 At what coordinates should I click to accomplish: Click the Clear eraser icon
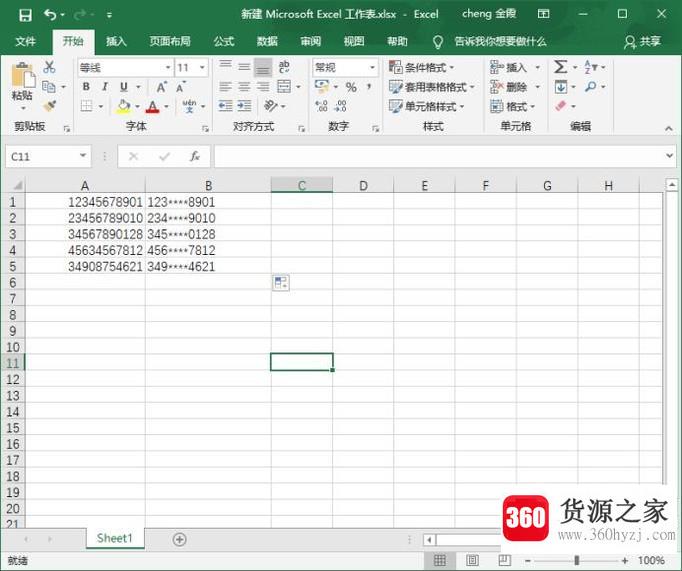click(561, 106)
